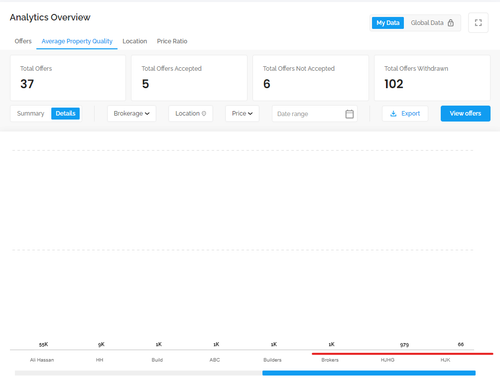This screenshot has width=500, height=385.
Task: Click the Ali Hassan axis label
Action: click(42, 360)
